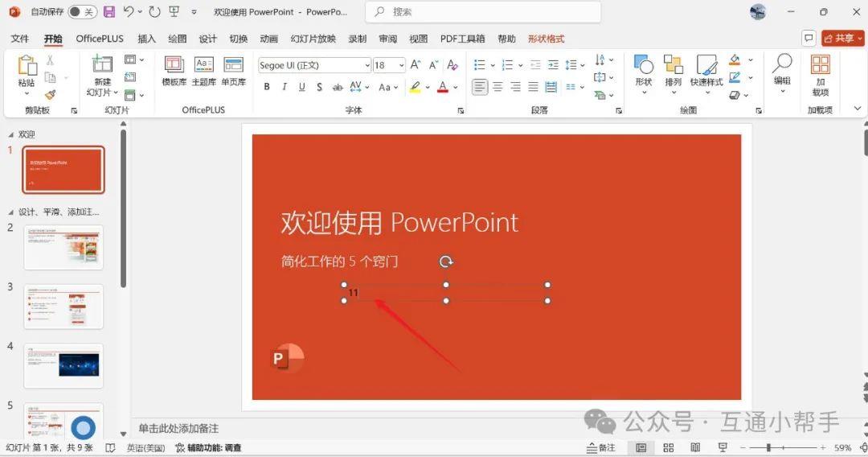Center align the paragraph text
The width and height of the screenshot is (868, 457).
[497, 87]
